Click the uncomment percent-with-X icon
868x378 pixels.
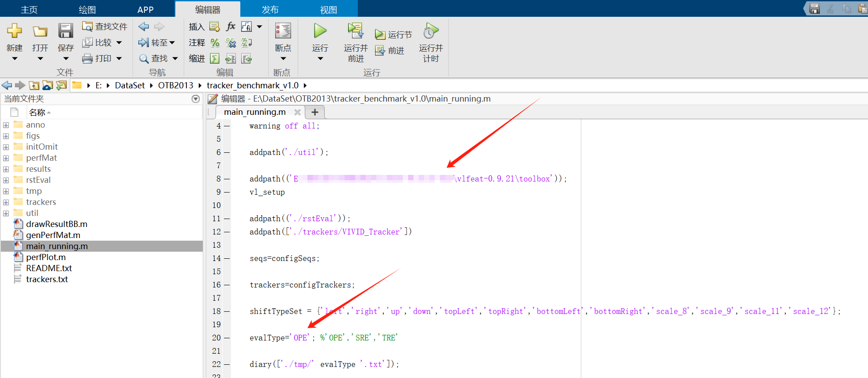point(231,43)
